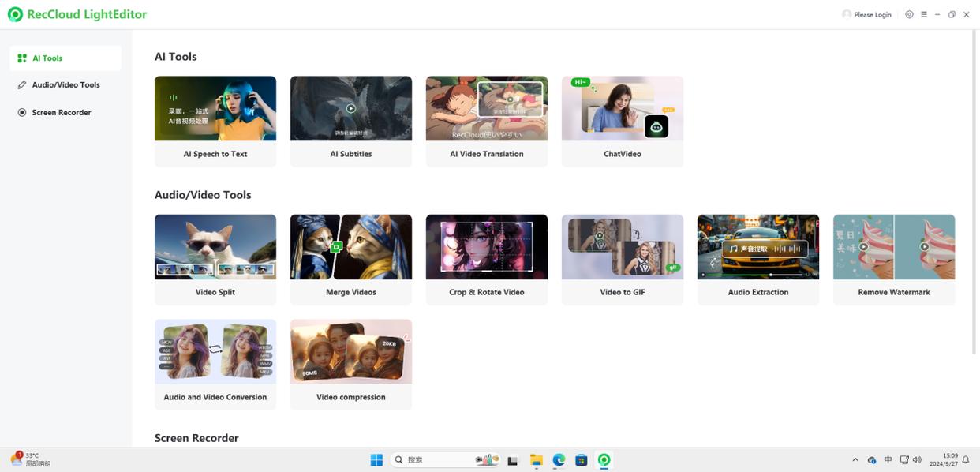The image size is (980, 472).
Task: Open Screen Recorder in the sidebar
Action: [x=61, y=112]
